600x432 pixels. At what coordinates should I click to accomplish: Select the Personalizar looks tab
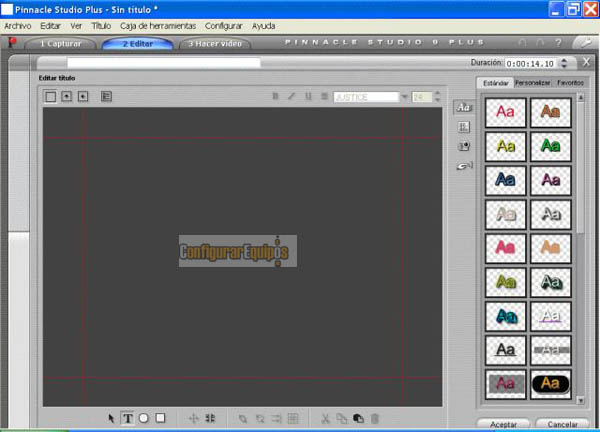coord(532,83)
